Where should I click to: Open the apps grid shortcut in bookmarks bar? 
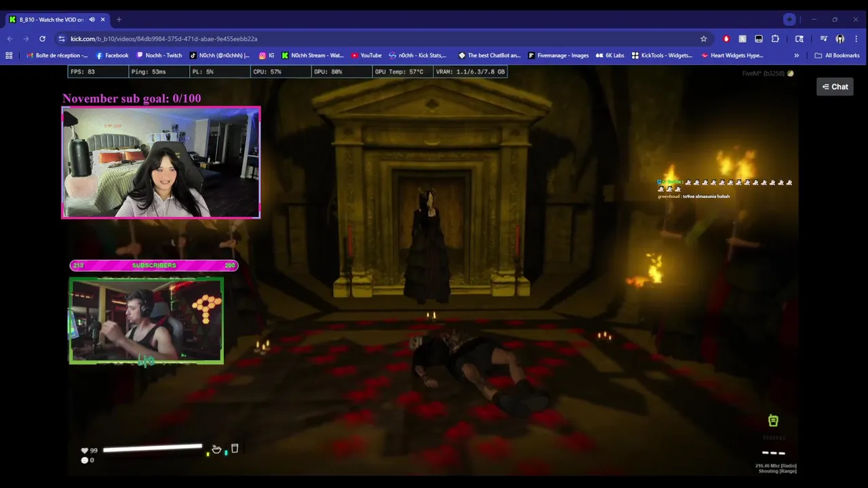coord(9,56)
